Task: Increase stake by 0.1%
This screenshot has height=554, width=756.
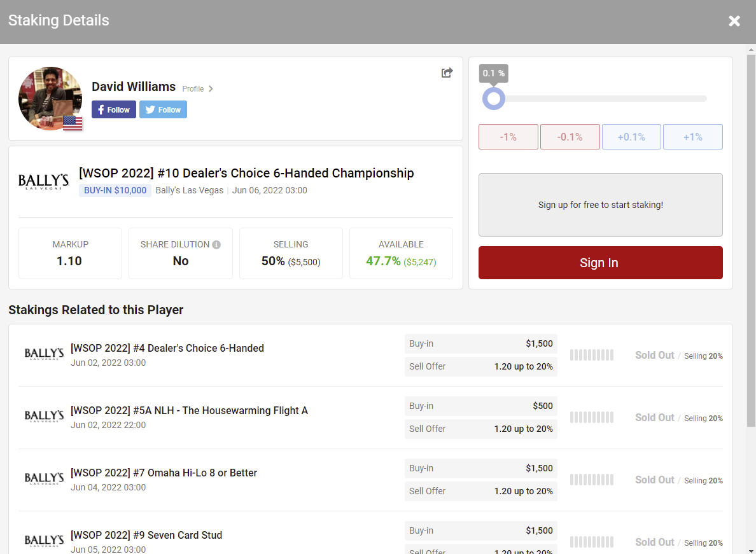Action: [631, 137]
